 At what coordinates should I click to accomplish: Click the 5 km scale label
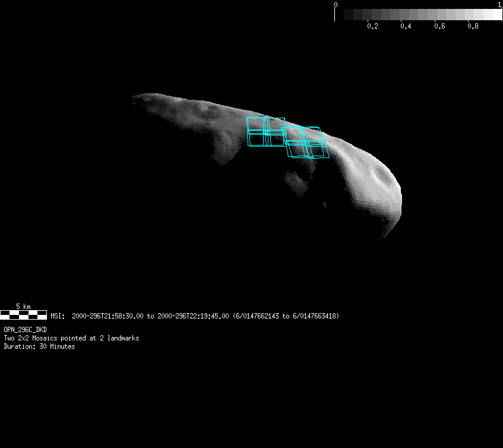click(23, 306)
